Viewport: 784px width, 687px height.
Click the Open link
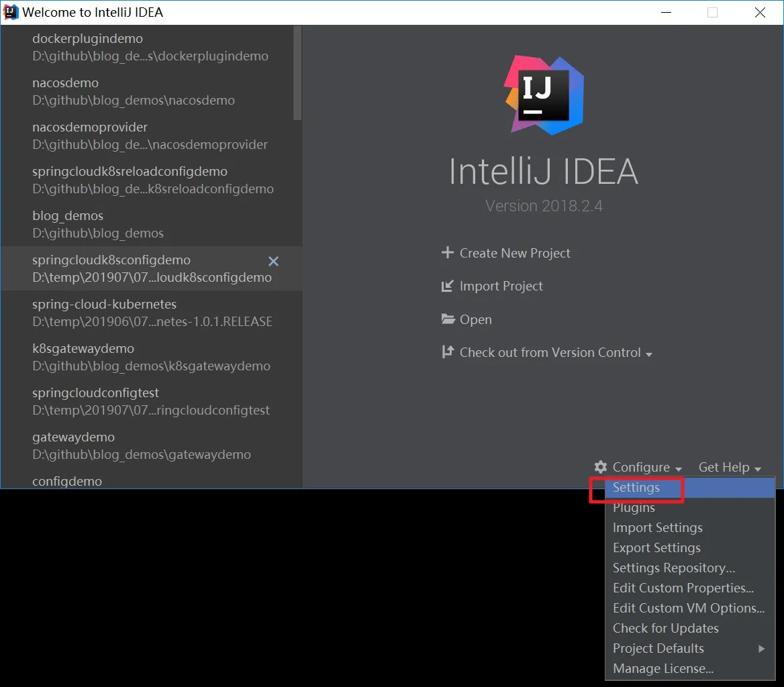click(x=475, y=320)
